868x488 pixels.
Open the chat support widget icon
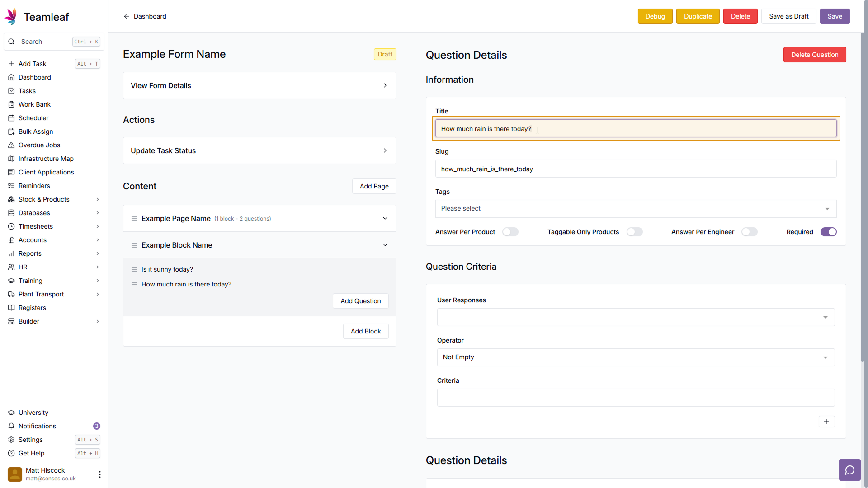849,470
